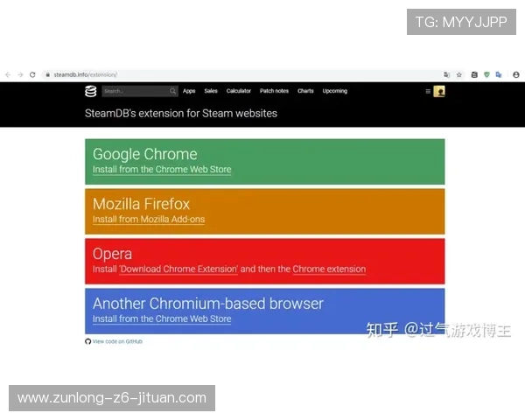Open the View code on GitHub link

tap(117, 341)
